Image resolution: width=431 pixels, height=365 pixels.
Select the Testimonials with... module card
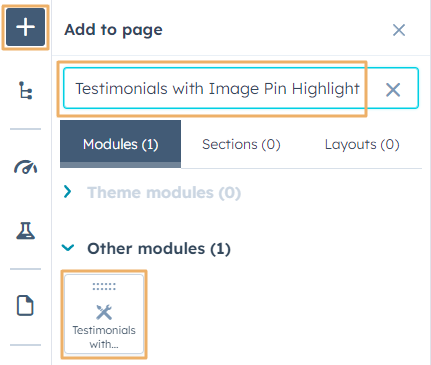click(104, 314)
